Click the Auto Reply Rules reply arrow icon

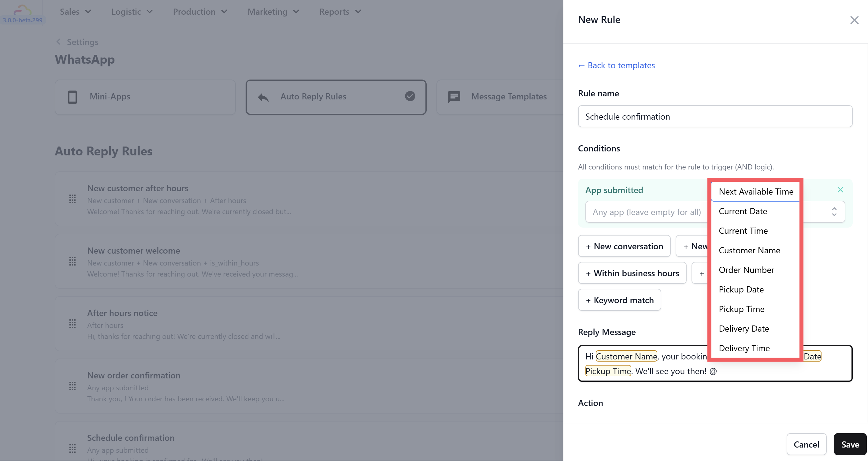263,97
